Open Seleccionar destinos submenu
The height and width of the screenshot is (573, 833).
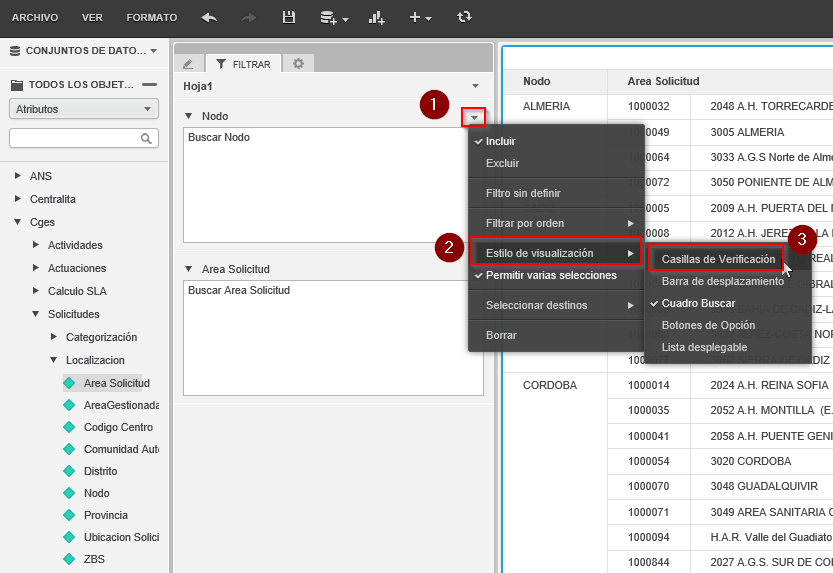click(556, 305)
